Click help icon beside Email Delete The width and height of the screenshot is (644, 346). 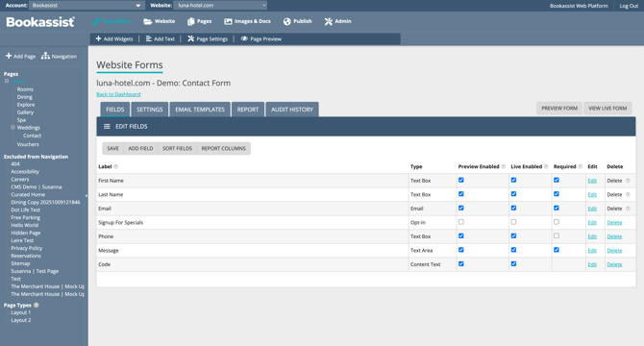click(x=628, y=209)
